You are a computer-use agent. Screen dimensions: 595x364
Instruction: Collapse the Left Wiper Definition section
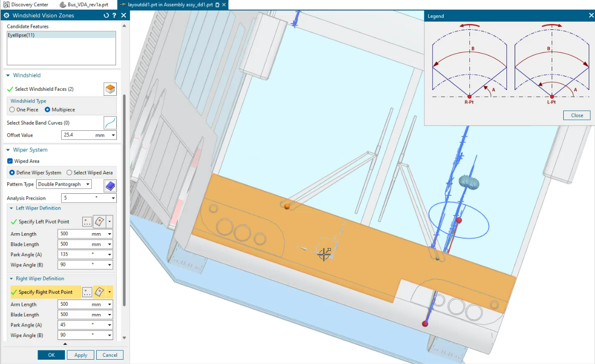11,208
